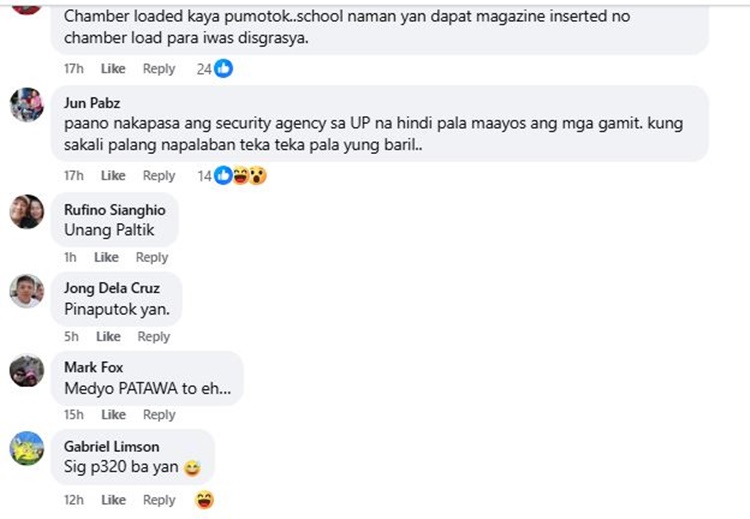Open Mark Fox's name link

coord(94,367)
